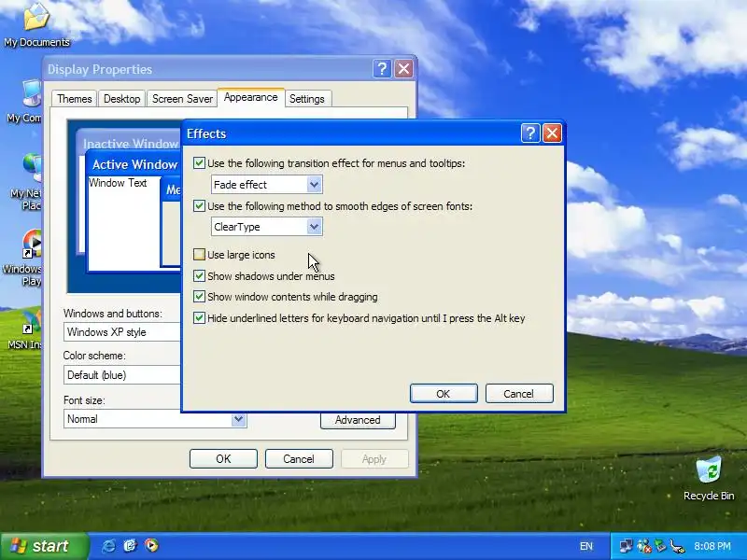Viewport: 747px width, 560px height.
Task: Enable the Use large icons checkbox
Action: pos(199,255)
